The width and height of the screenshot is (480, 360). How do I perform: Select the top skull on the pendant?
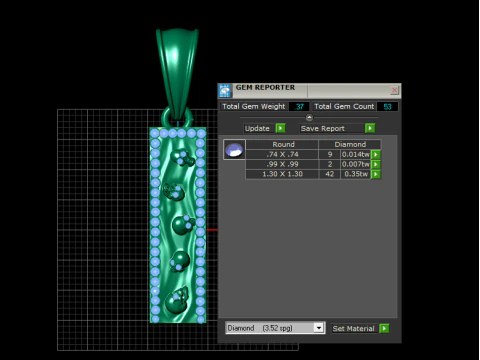(x=182, y=158)
